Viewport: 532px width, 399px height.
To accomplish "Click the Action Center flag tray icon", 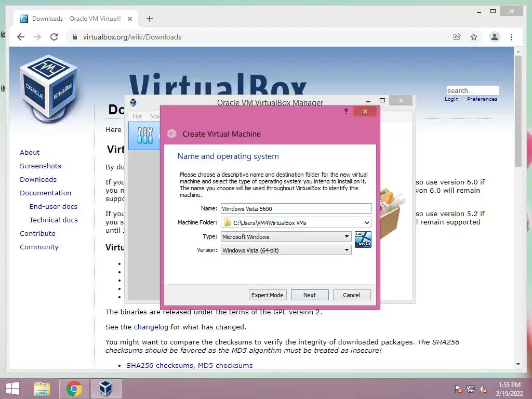I will tap(458, 389).
